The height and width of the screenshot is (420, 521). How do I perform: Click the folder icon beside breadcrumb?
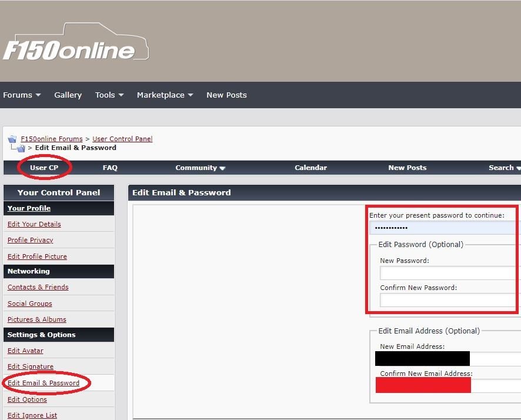[12, 139]
